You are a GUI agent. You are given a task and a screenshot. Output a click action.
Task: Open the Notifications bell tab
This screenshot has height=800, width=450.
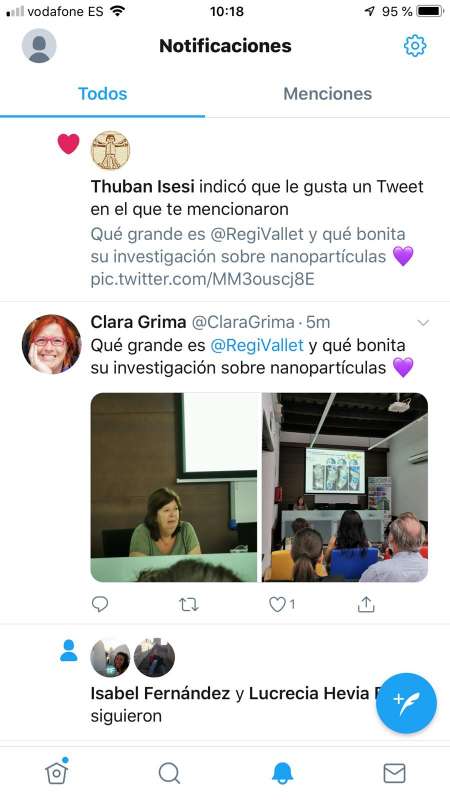[282, 773]
